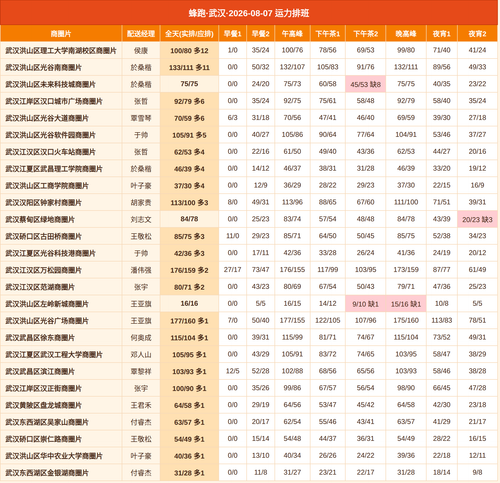This screenshot has height=483, width=500.
Task: Click the 配送经理 column header
Action: click(141, 34)
